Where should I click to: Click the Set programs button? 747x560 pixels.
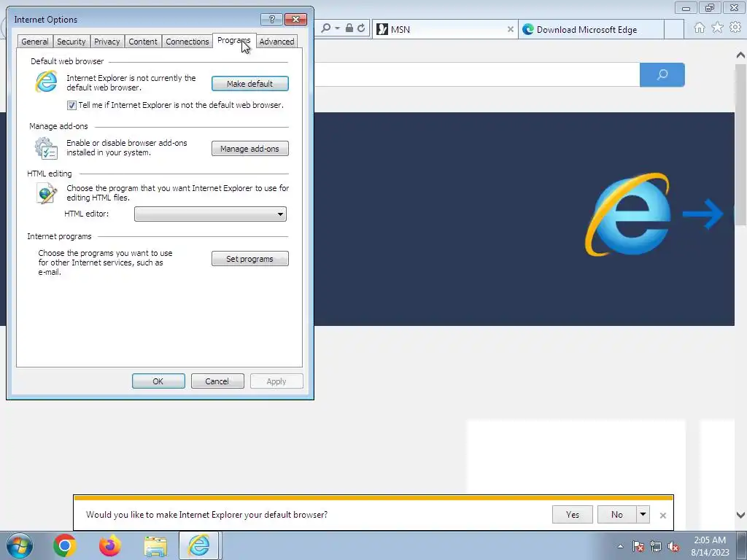tap(250, 259)
